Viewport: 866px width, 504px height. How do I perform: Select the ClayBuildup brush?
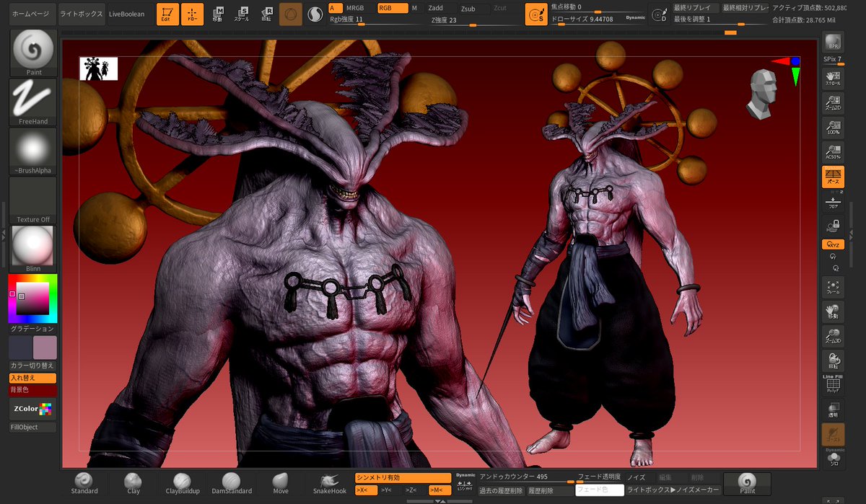(x=183, y=484)
